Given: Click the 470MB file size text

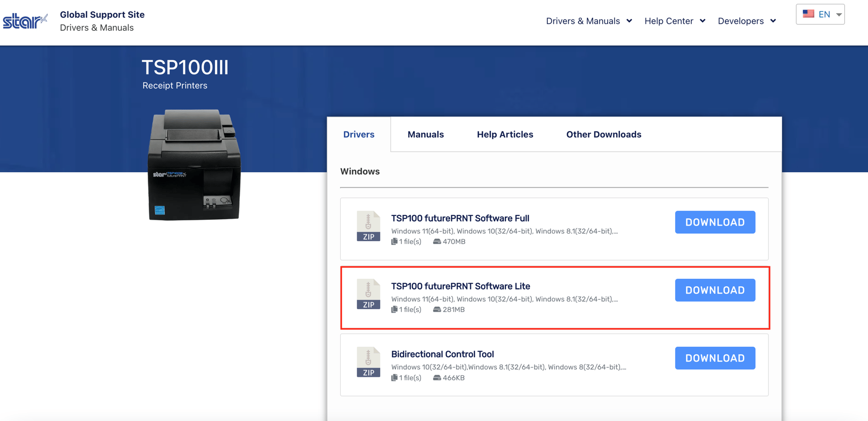Looking at the screenshot, I should pos(454,242).
